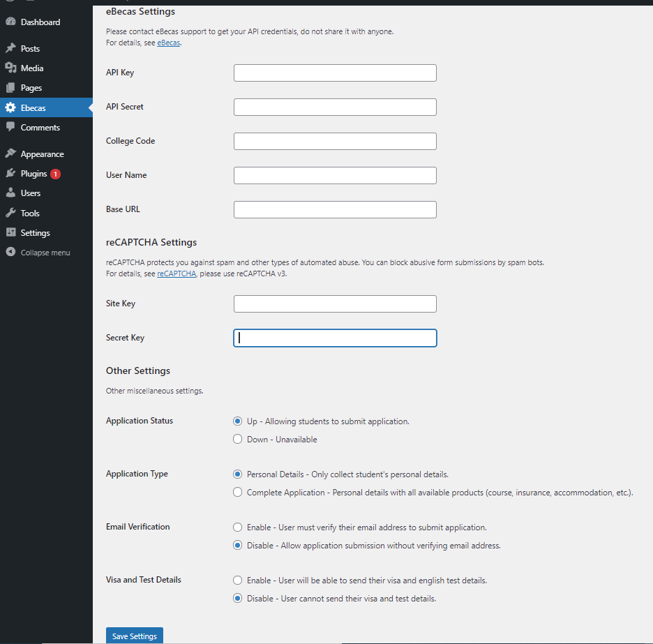
Task: Click the Users person icon
Action: (x=11, y=193)
